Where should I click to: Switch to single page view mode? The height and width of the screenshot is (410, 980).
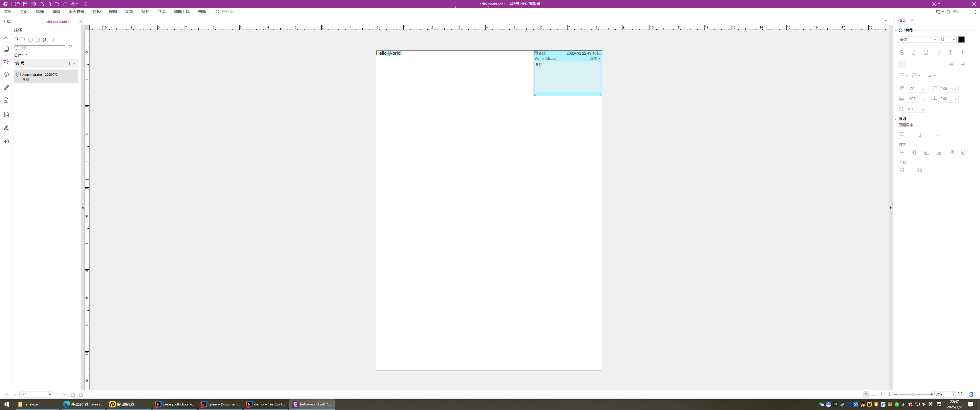[866, 394]
